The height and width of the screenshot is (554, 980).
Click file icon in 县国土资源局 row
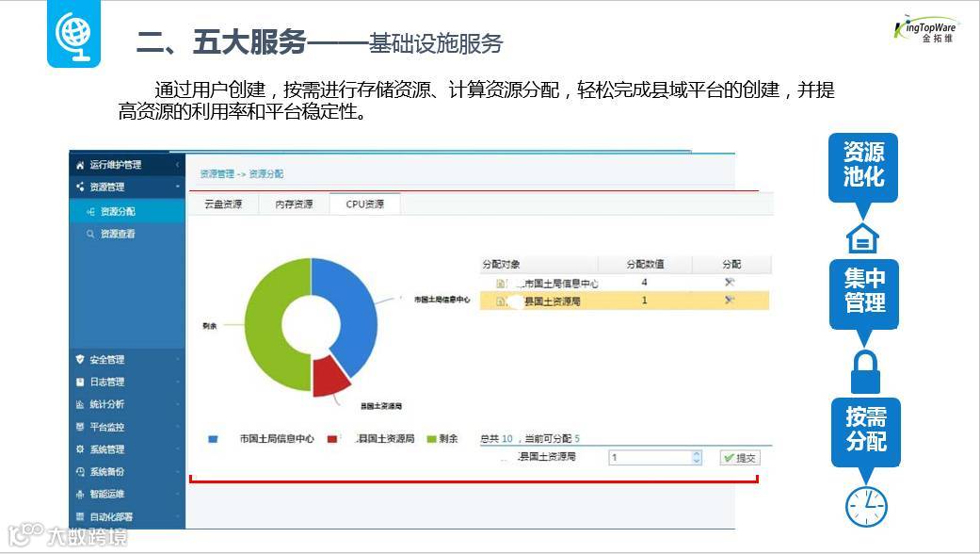(501, 301)
